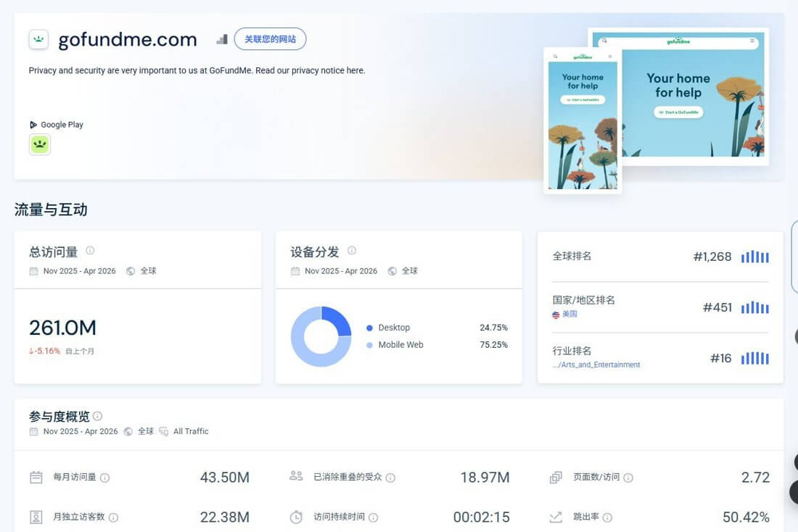Open the 美国 country link
The image size is (798, 532).
[x=570, y=314]
